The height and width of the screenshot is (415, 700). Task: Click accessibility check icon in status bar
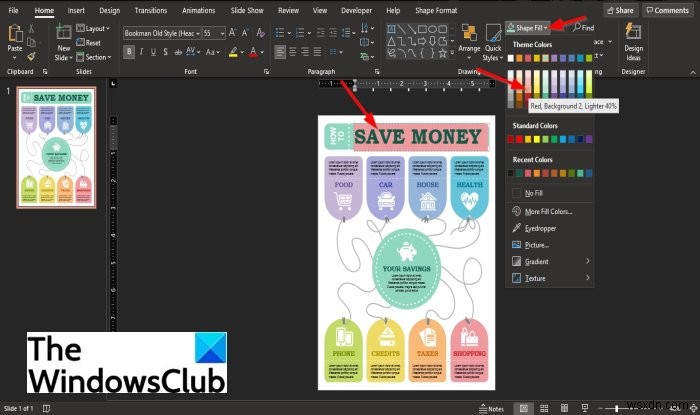click(x=46, y=408)
